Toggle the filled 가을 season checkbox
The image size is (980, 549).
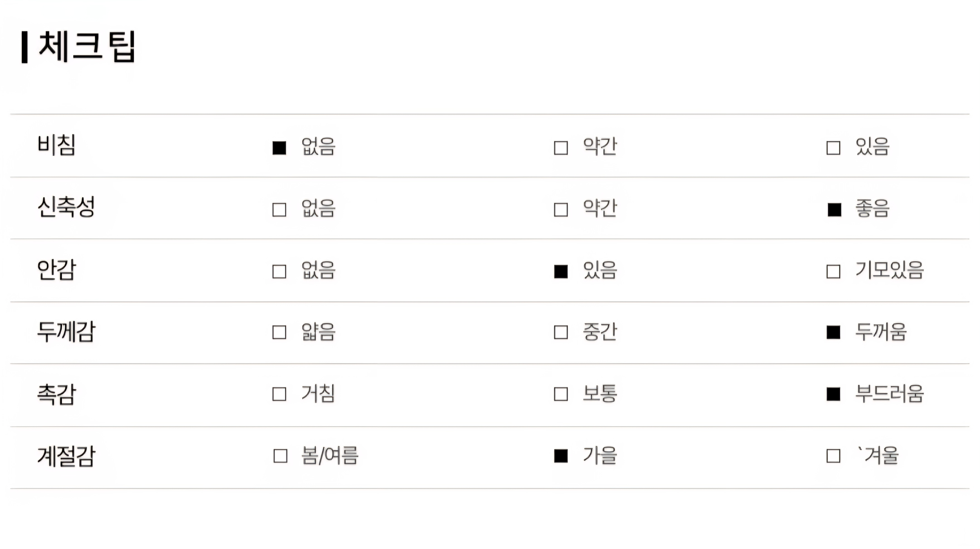561,456
